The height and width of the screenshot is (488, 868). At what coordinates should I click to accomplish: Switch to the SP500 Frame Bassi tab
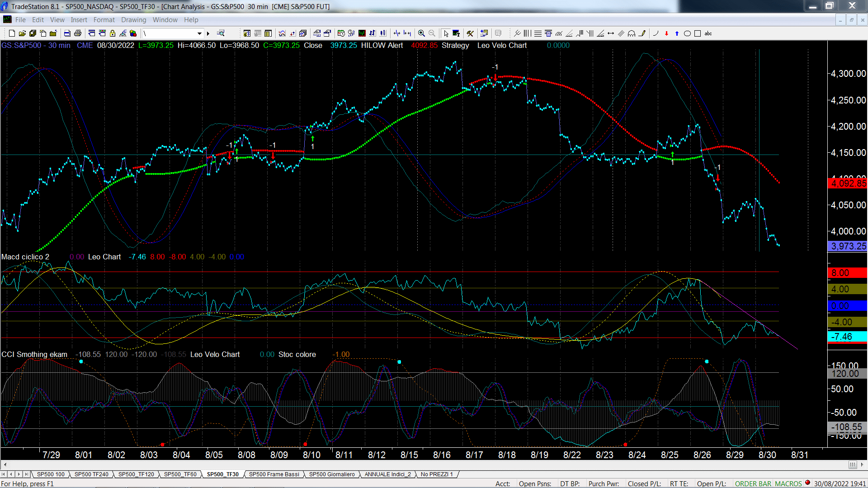pyautogui.click(x=274, y=474)
